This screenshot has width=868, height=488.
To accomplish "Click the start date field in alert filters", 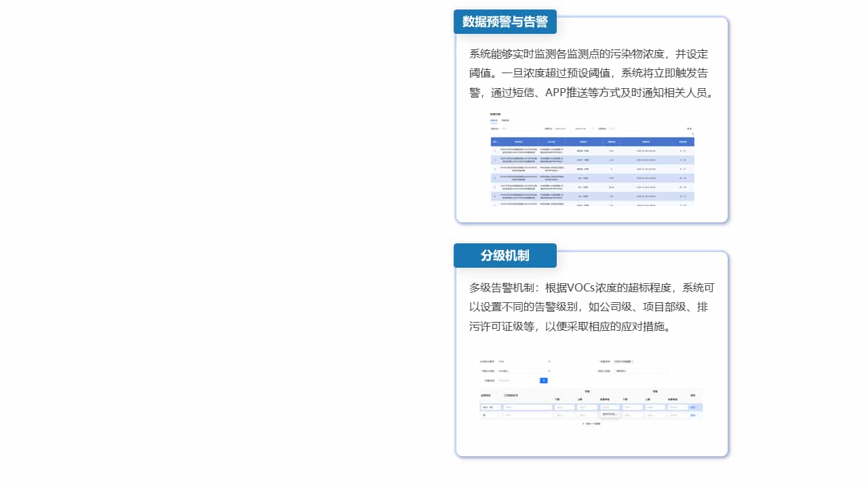I will click(560, 128).
